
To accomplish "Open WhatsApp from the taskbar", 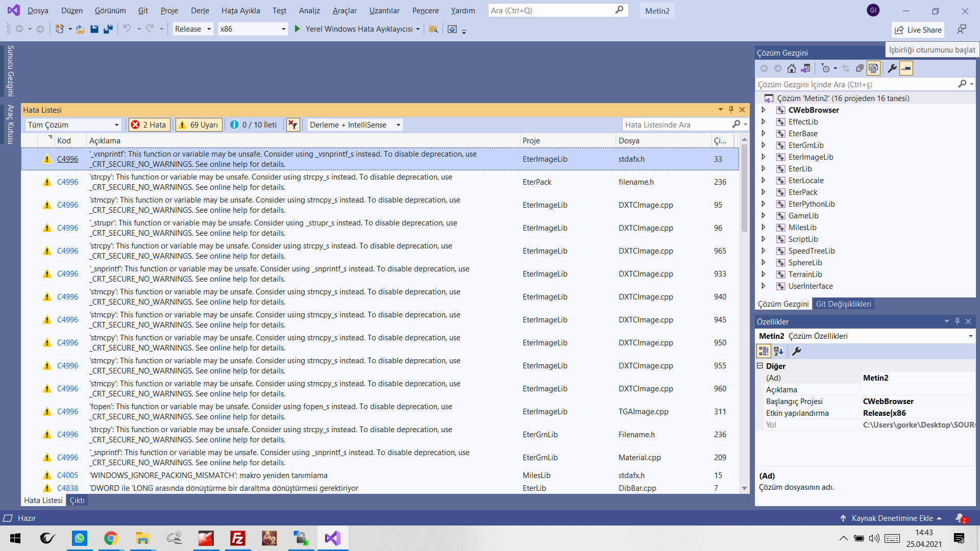I will coord(80,538).
